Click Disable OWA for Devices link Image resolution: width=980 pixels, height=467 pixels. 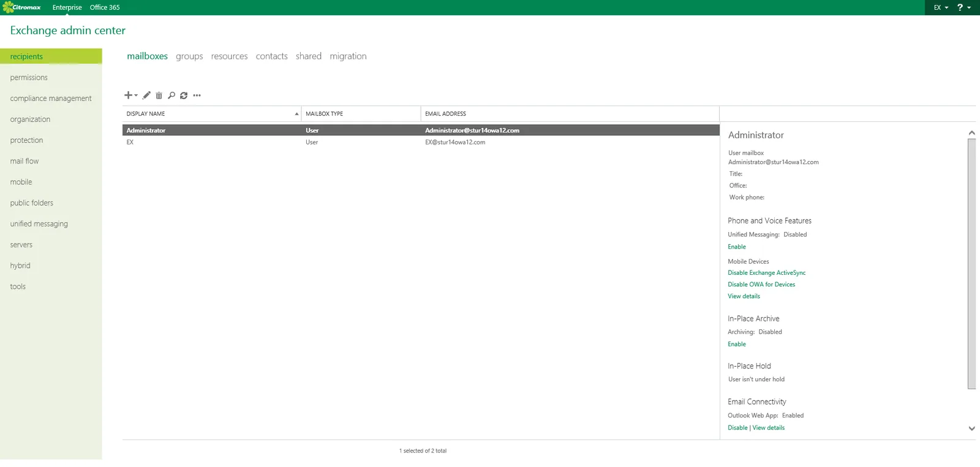pyautogui.click(x=761, y=285)
